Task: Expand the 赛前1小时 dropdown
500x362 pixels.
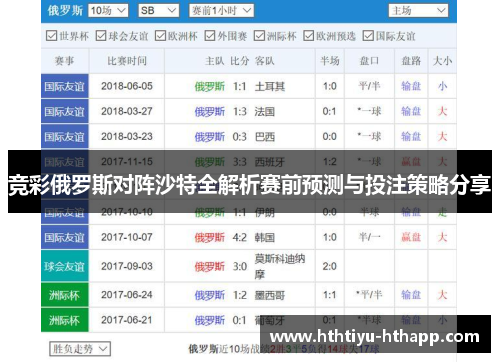Action: tap(222, 11)
